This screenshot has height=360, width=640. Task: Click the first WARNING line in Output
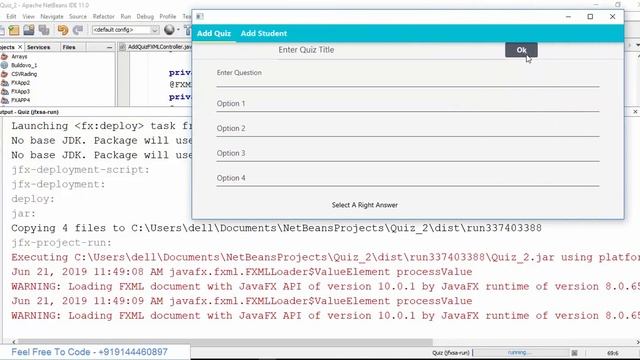coord(325,287)
